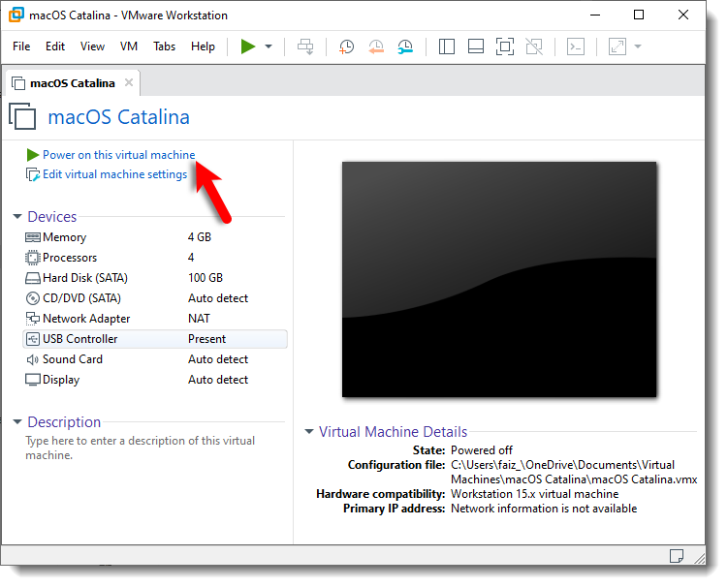Click the VMware Workstation title bar icon
Image resolution: width=728 pixels, height=587 pixels.
16,15
